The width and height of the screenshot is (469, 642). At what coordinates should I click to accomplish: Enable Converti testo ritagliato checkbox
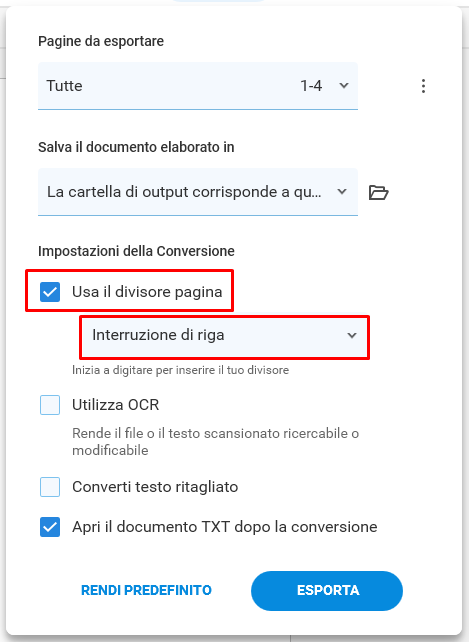tap(50, 487)
